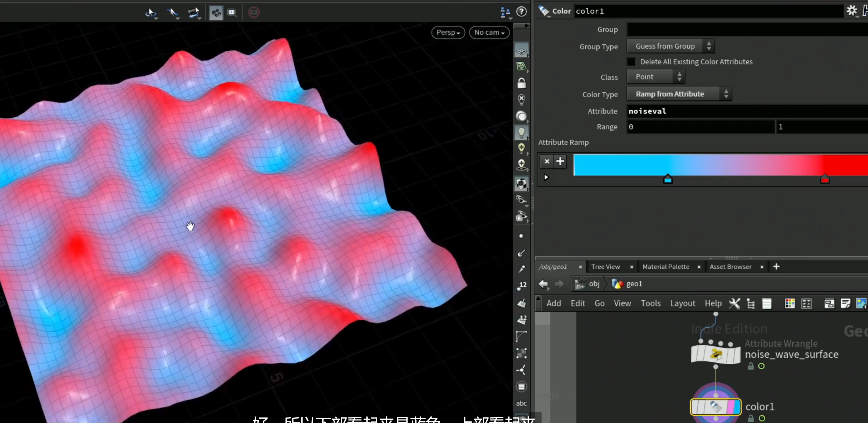
Task: Open the Group Type dropdown
Action: click(x=670, y=46)
